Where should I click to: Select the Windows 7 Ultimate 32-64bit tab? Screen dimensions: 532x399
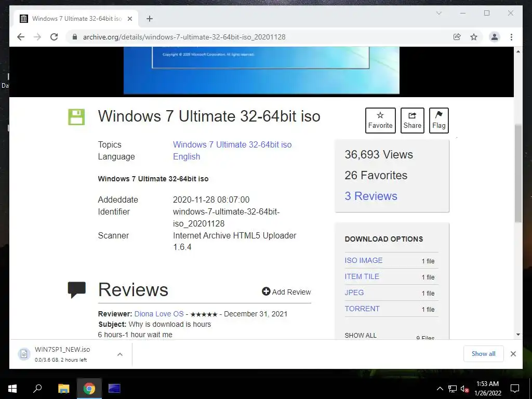76,19
